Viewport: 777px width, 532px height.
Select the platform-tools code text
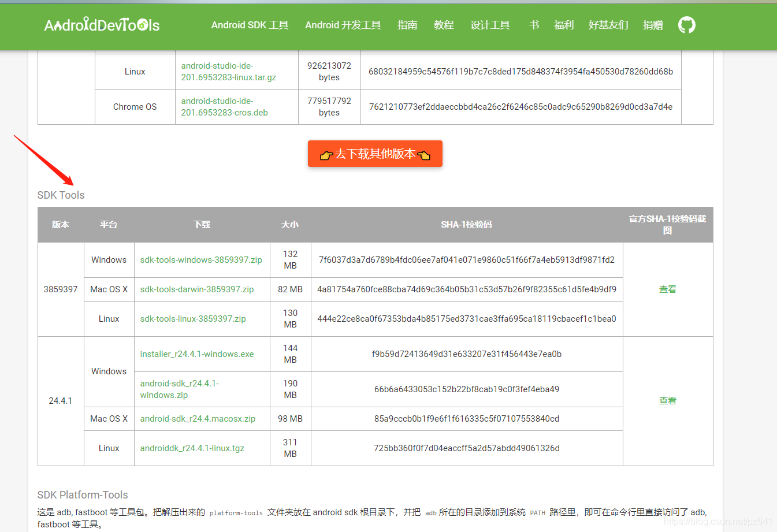coord(236,513)
